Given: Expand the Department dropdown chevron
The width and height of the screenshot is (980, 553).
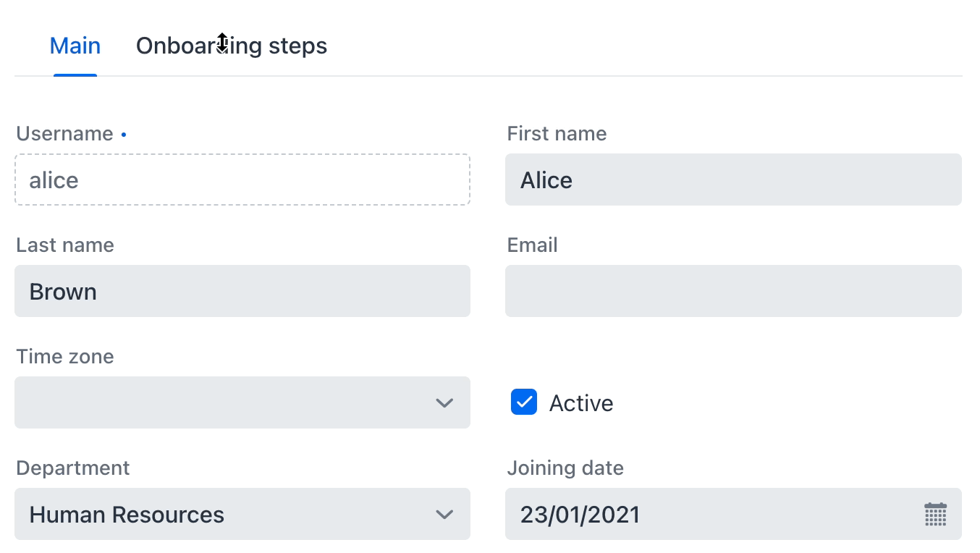Looking at the screenshot, I should click(x=444, y=515).
